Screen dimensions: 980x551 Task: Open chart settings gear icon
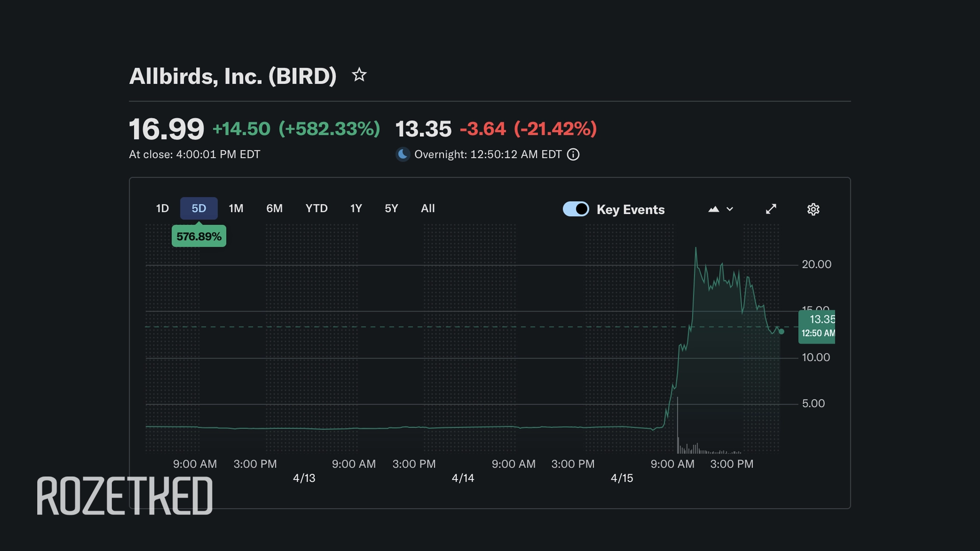813,209
